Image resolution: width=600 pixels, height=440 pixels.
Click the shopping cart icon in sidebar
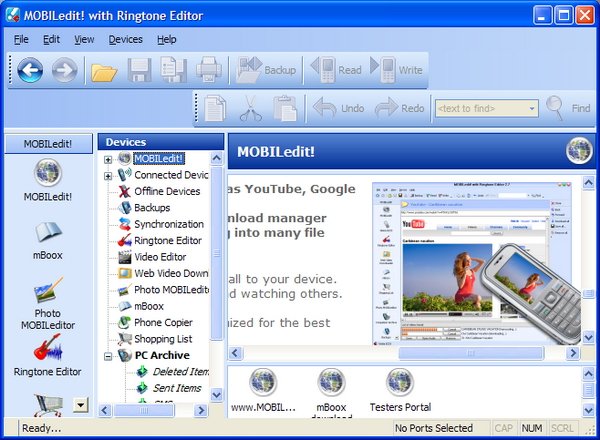(x=48, y=405)
